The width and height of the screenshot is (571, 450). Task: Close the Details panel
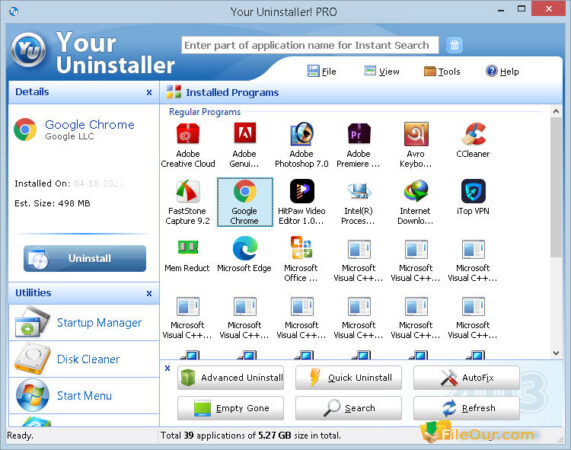[x=149, y=92]
